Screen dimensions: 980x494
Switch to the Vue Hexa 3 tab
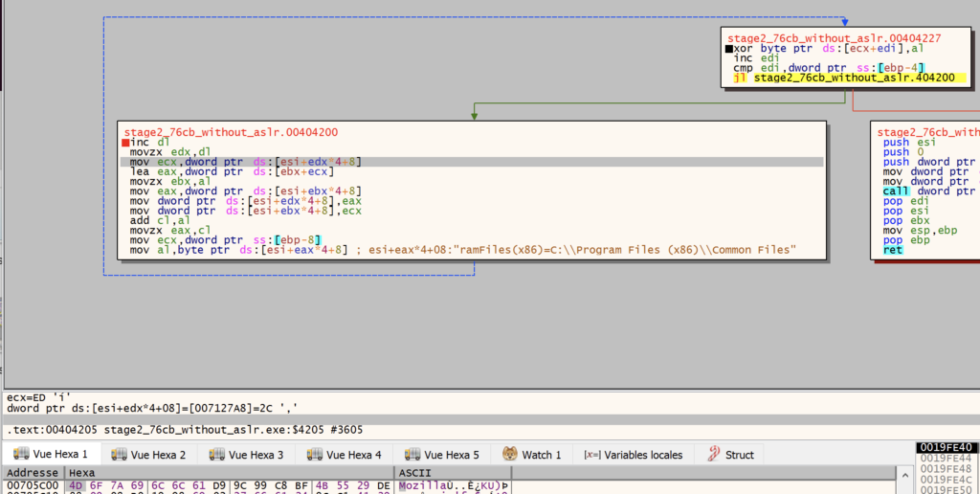pos(246,455)
